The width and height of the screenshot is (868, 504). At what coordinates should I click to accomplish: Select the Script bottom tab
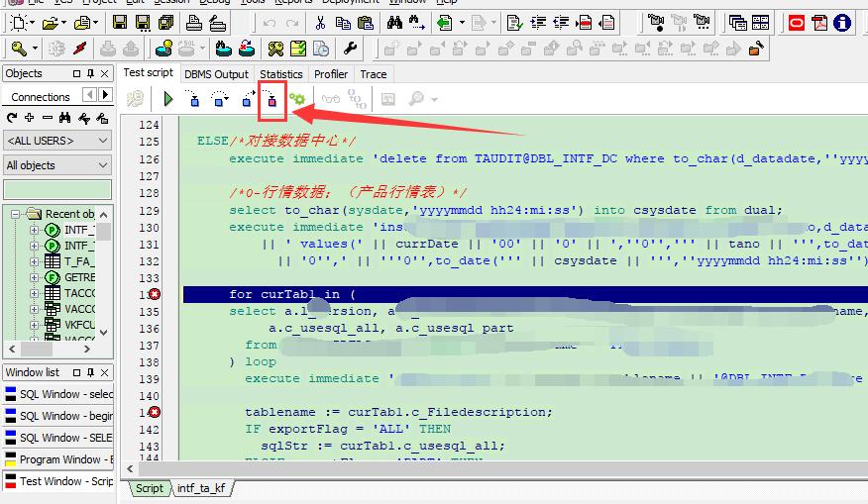150,488
